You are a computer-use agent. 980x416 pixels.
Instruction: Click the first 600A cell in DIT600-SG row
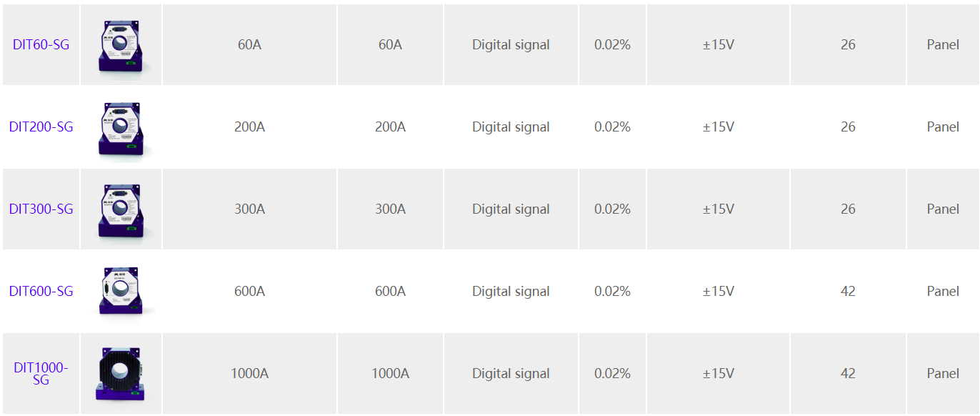[x=249, y=291]
